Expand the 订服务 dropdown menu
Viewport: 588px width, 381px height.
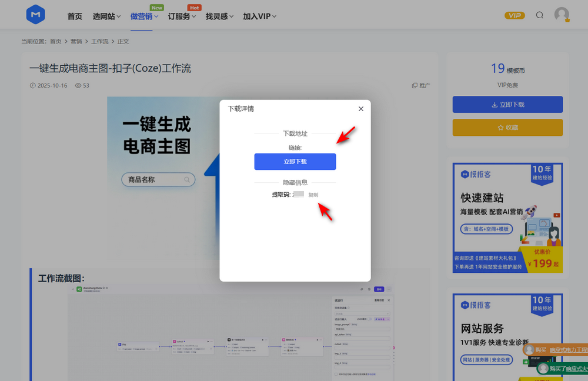point(182,16)
